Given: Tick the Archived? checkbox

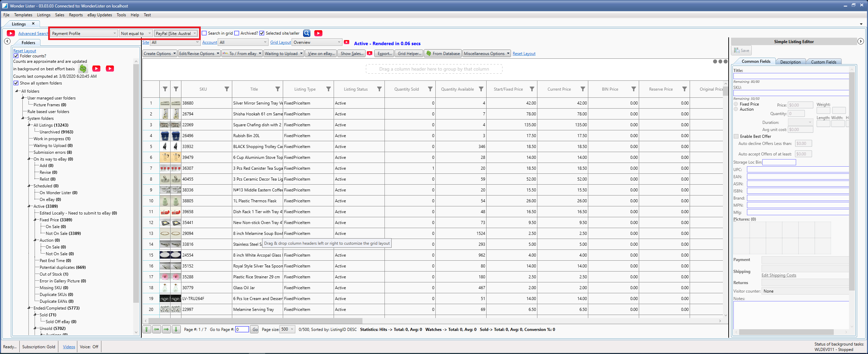Looking at the screenshot, I should point(237,33).
